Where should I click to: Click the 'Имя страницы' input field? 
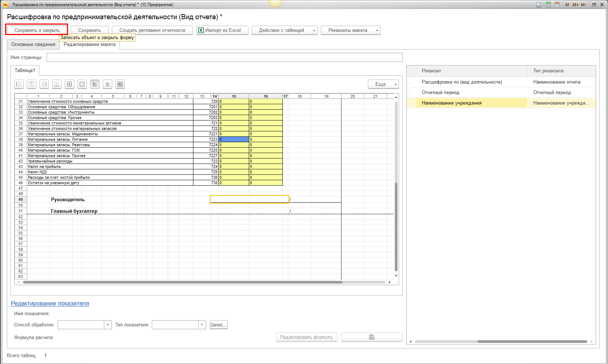[225, 58]
